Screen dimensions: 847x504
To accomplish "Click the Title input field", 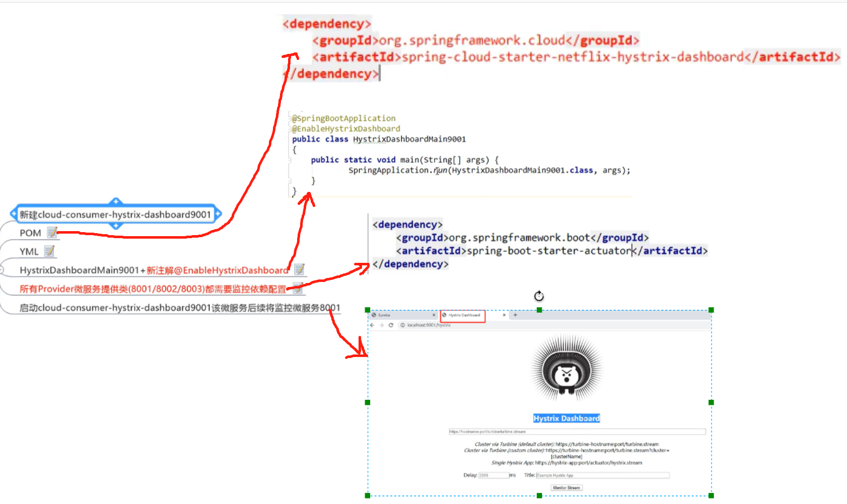I will 603,475.
